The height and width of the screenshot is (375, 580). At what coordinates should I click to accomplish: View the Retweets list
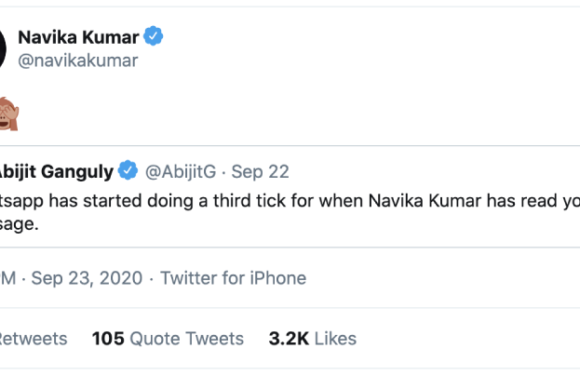click(33, 339)
